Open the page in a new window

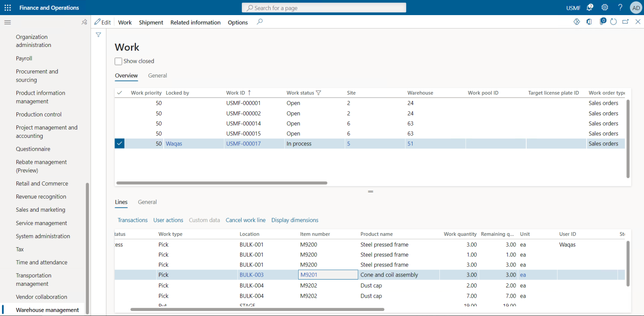point(625,21)
